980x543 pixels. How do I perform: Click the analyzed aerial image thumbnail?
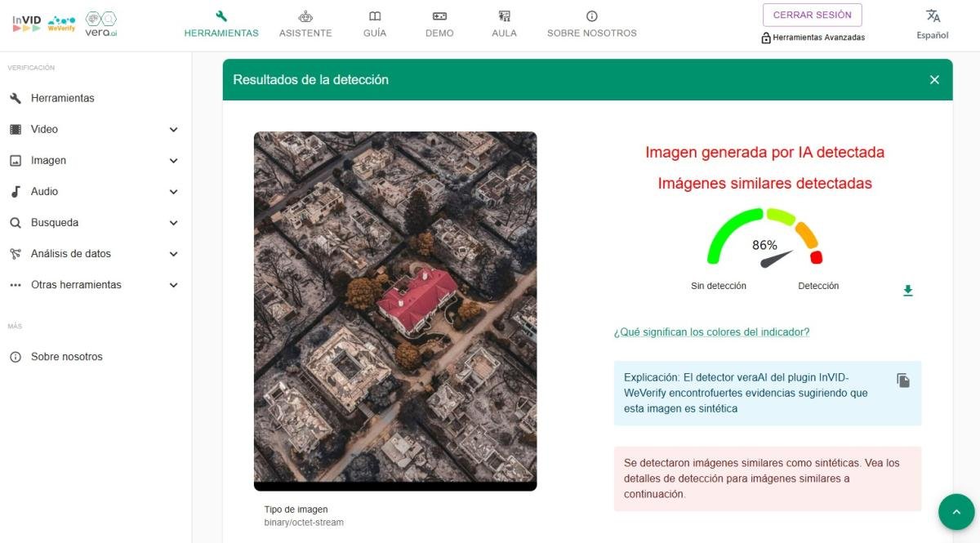tap(395, 311)
